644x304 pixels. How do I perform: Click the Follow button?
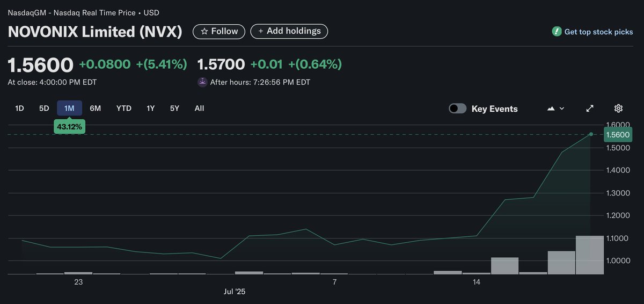point(219,31)
